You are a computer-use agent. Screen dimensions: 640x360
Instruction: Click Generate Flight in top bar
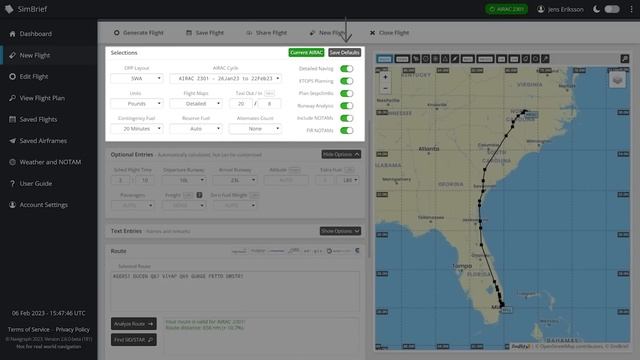tap(138, 33)
